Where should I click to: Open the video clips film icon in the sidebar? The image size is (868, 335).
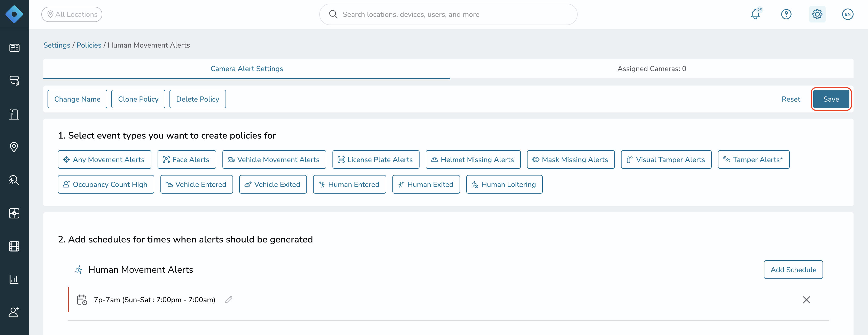[14, 246]
